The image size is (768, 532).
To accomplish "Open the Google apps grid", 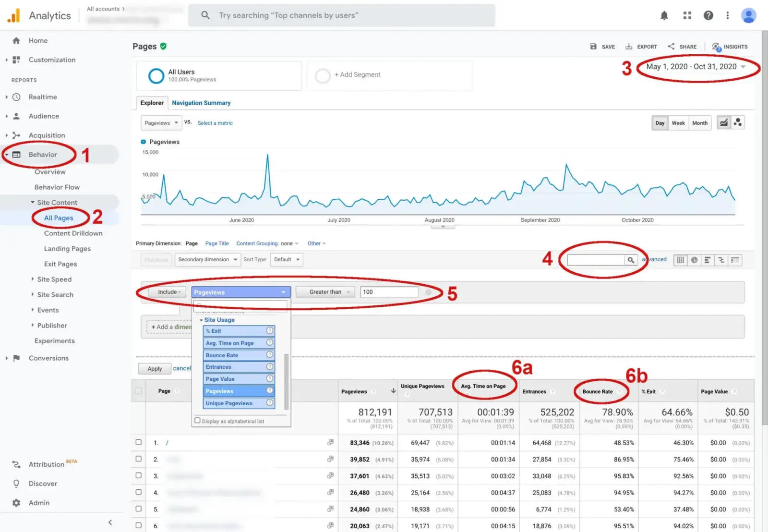I will click(687, 16).
